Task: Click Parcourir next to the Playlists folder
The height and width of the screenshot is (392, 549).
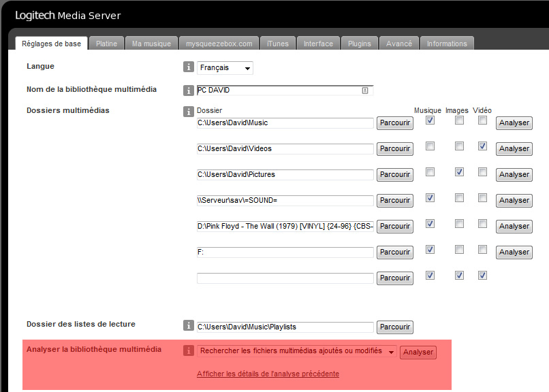Action: tap(394, 327)
